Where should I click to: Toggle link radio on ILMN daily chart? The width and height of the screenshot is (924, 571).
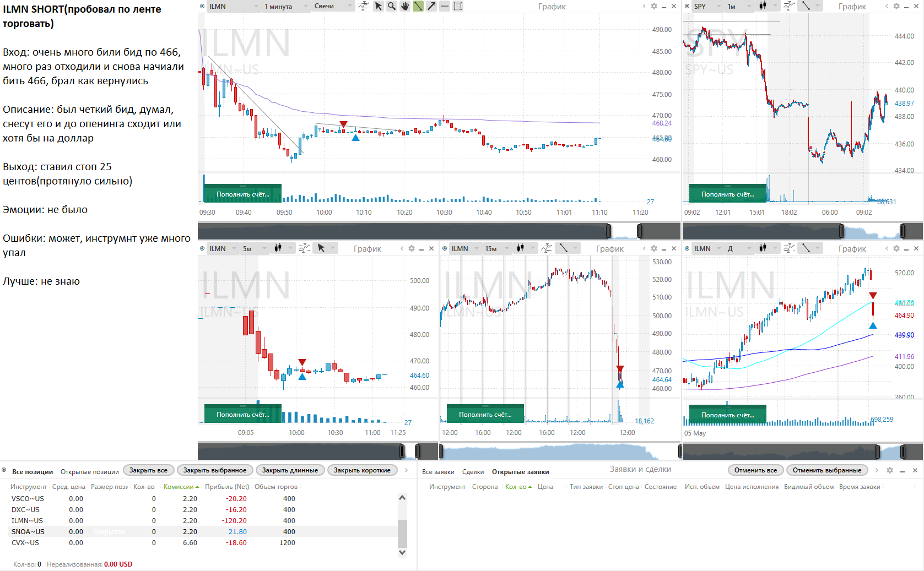pyautogui.click(x=687, y=248)
